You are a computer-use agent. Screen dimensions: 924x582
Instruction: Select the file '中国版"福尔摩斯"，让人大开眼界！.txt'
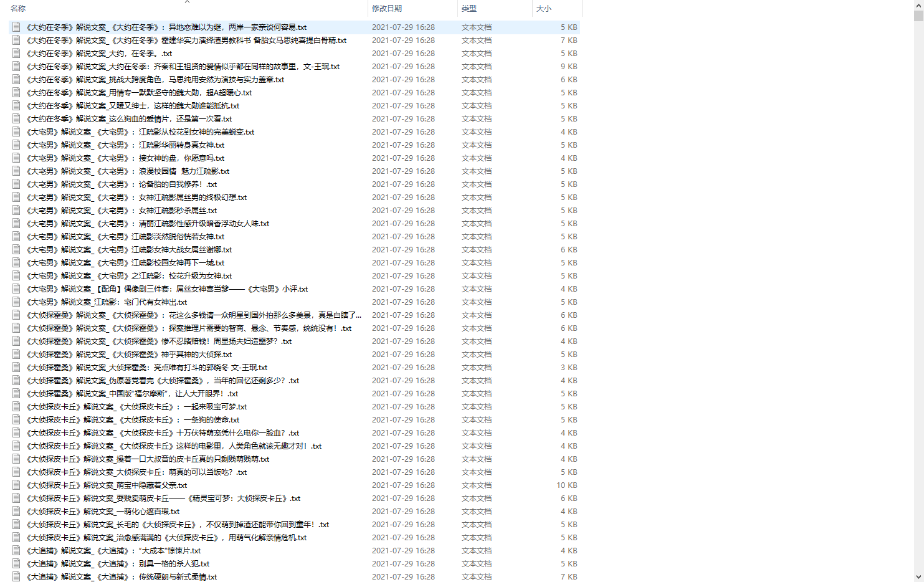[x=132, y=394]
